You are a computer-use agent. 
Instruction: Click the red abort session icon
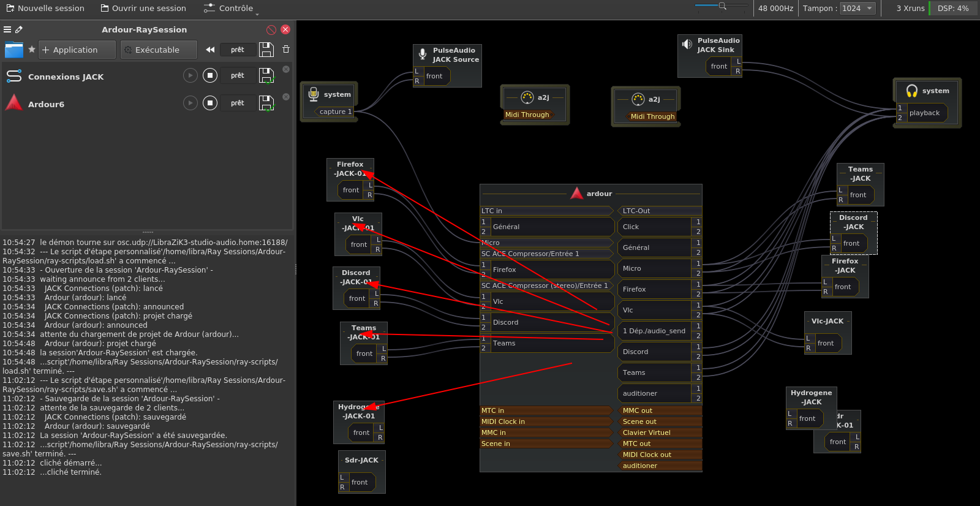pyautogui.click(x=271, y=29)
